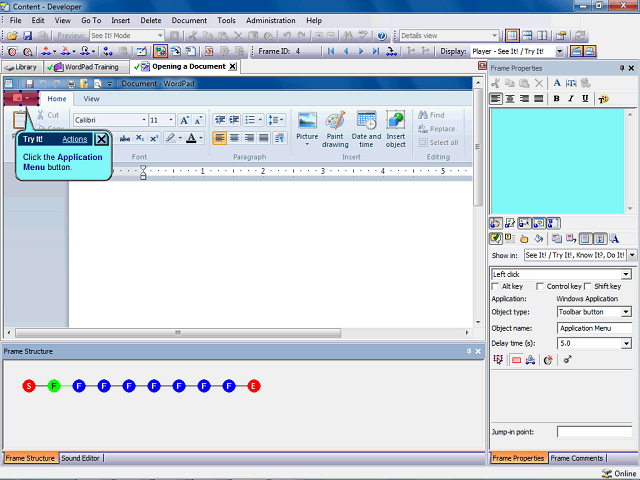Click the red action area rectangle icon
The image size is (640, 480).
coord(516,360)
